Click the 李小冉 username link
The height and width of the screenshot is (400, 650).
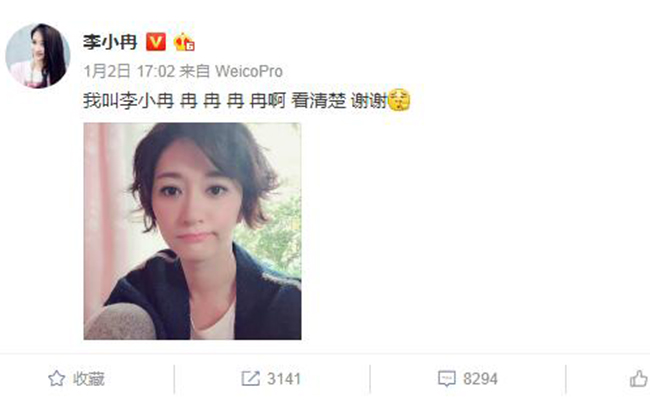point(110,42)
